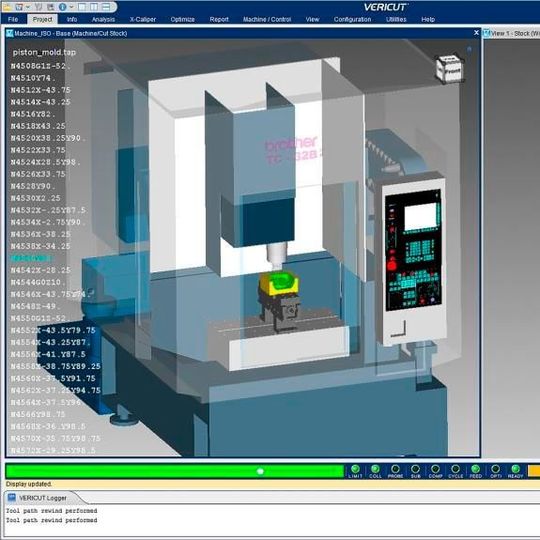Viewport: 540px width, 540px height.
Task: Click NC line N4552X-43.5Y79.75
Action: tap(53, 330)
